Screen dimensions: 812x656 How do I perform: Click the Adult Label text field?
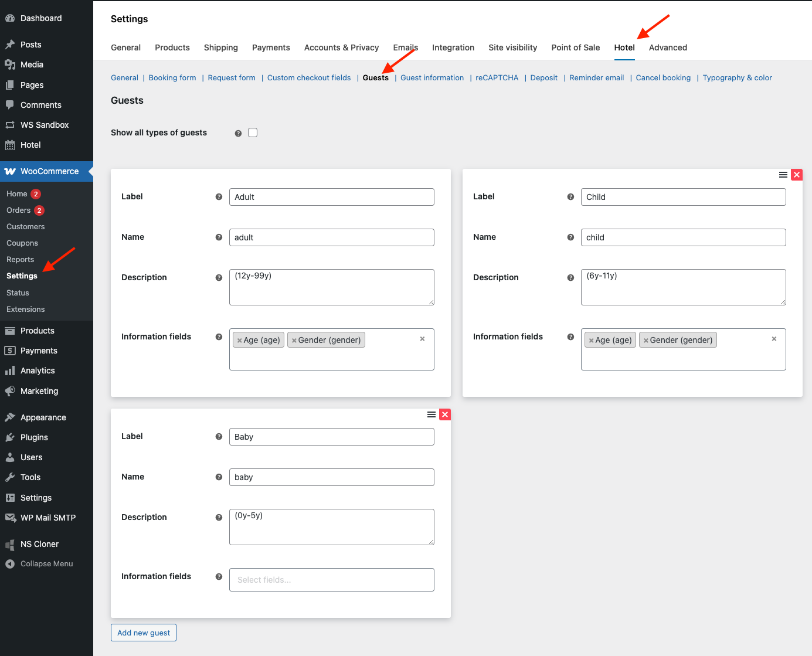click(x=331, y=197)
